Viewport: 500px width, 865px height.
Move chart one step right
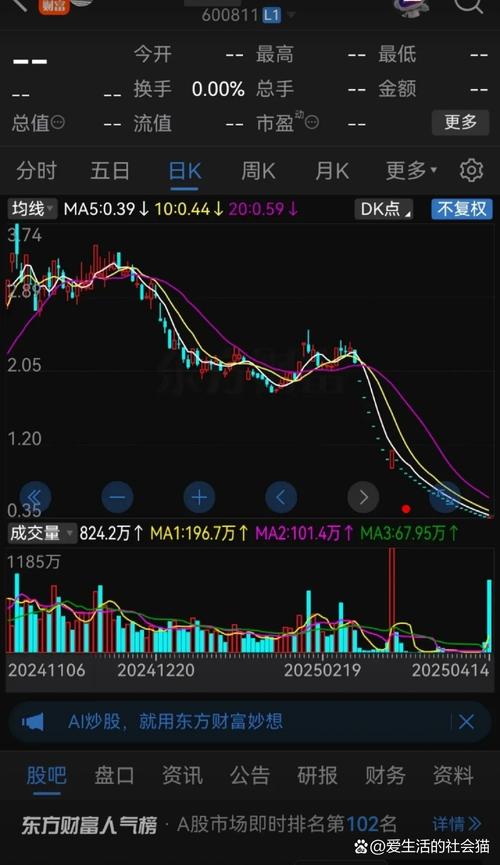(x=363, y=497)
